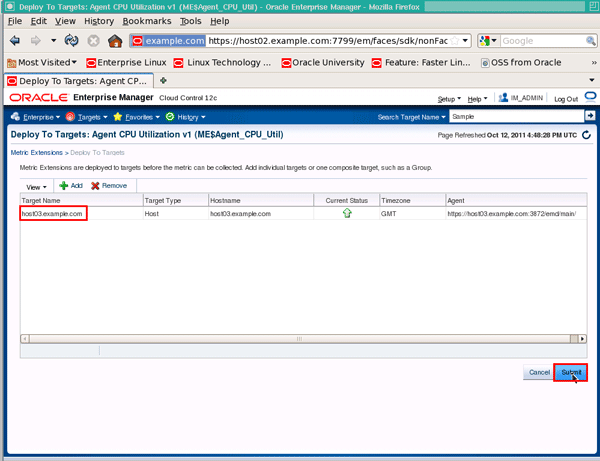Open the History menu in Enterprise Manager
The width and height of the screenshot is (600, 461).
[x=186, y=117]
